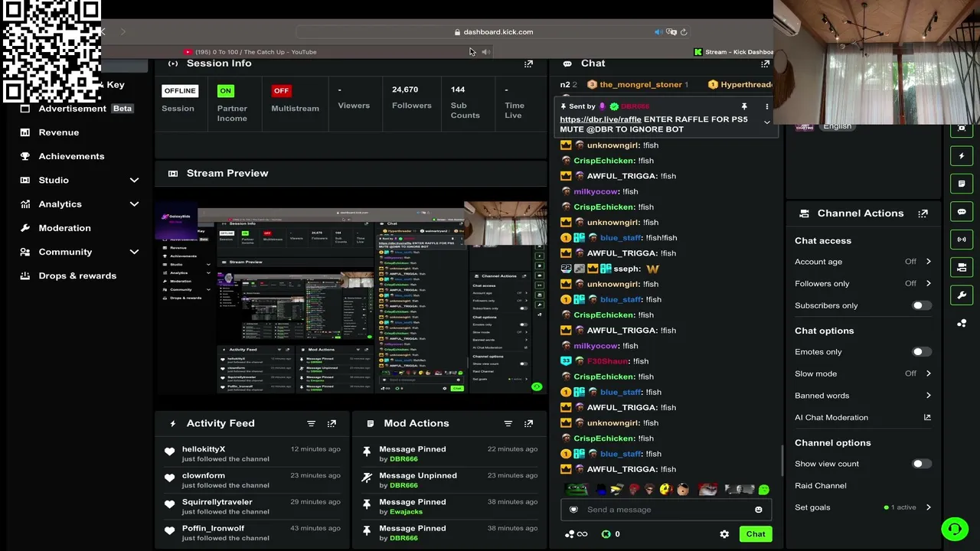Screen dimensions: 980x551
Task: Open hellokittyX follower in Activity Feed
Action: [204, 449]
